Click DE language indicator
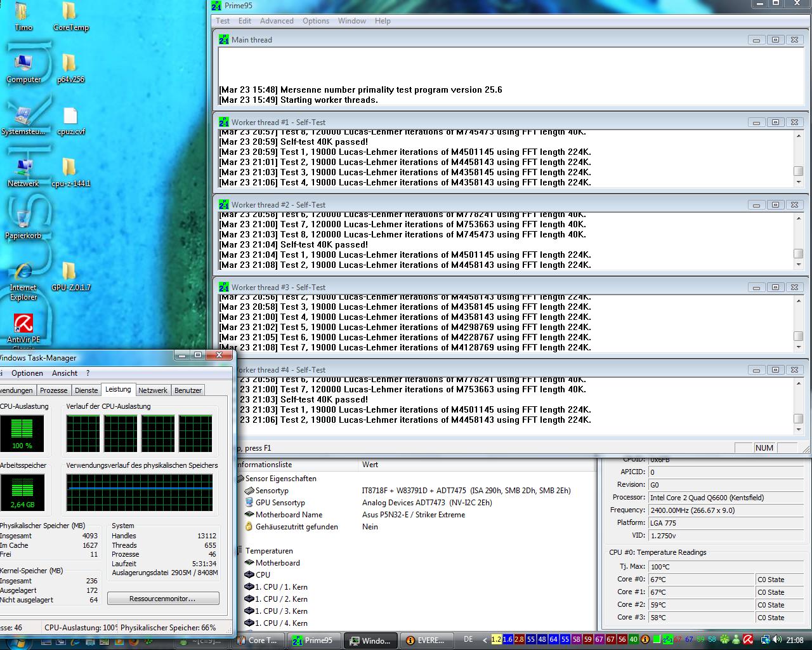Screen dimensions: 812x650 pyautogui.click(x=468, y=640)
